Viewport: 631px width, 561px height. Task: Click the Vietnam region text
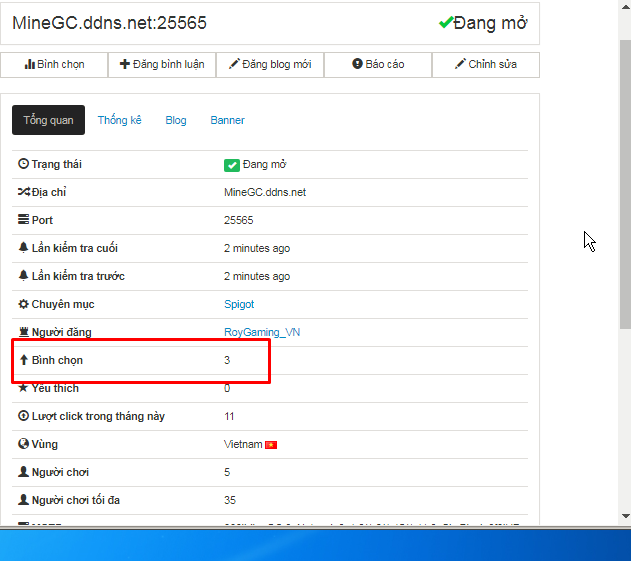click(243, 444)
